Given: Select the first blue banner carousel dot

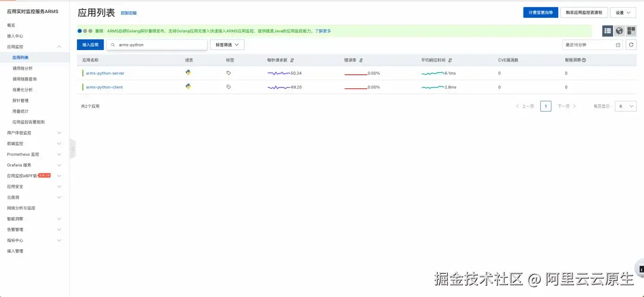Looking at the screenshot, I should click(x=80, y=31).
